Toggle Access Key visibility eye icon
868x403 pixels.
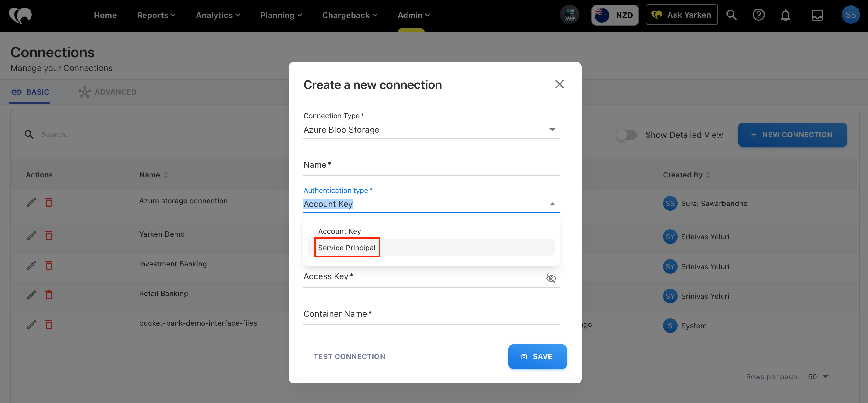551,278
